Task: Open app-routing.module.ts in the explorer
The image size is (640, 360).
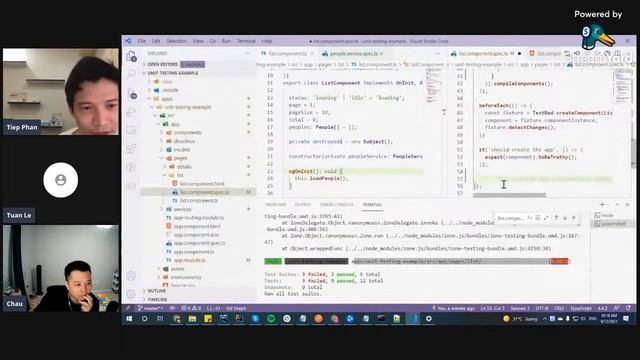Action: click(x=198, y=218)
